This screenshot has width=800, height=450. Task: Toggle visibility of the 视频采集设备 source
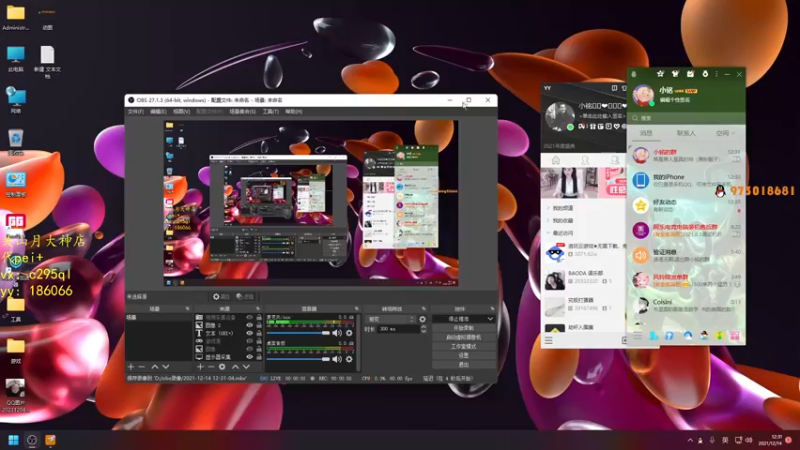[249, 317]
